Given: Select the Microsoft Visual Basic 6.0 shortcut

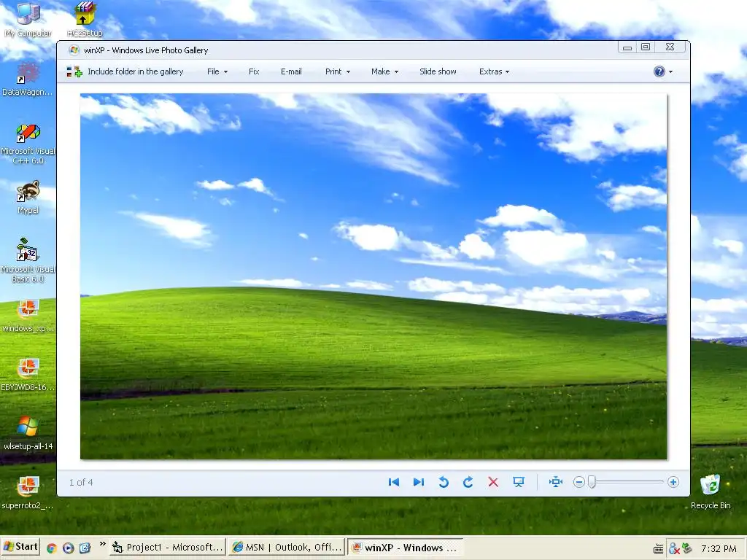Looking at the screenshot, I should pos(28,261).
